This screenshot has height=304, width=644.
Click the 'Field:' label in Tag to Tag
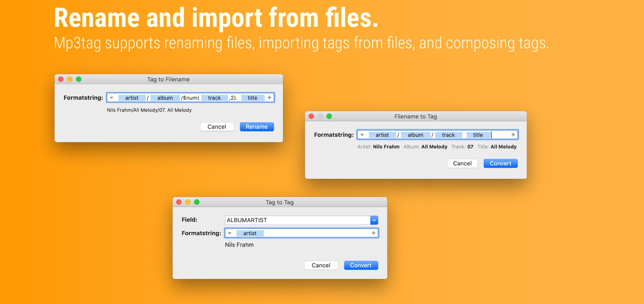point(189,220)
